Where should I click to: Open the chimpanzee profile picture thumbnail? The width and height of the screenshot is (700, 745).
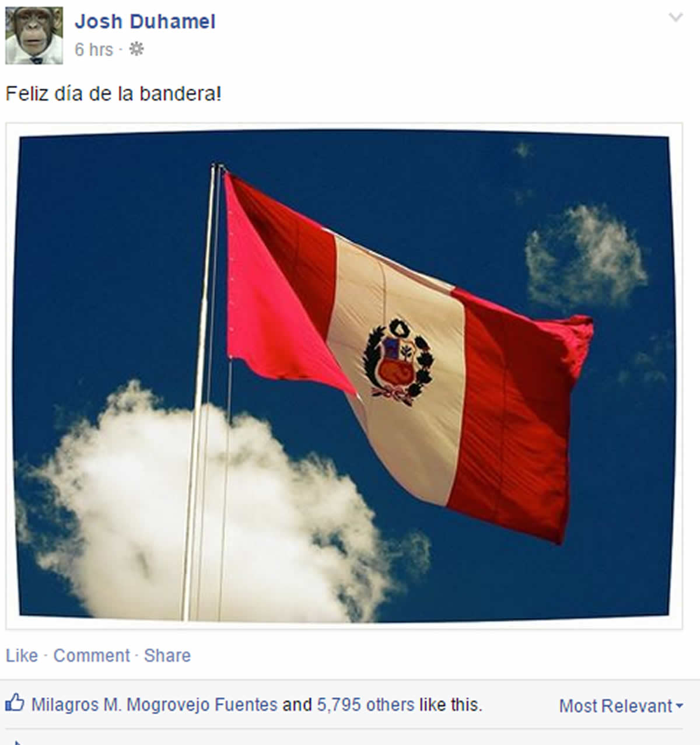click(x=34, y=35)
